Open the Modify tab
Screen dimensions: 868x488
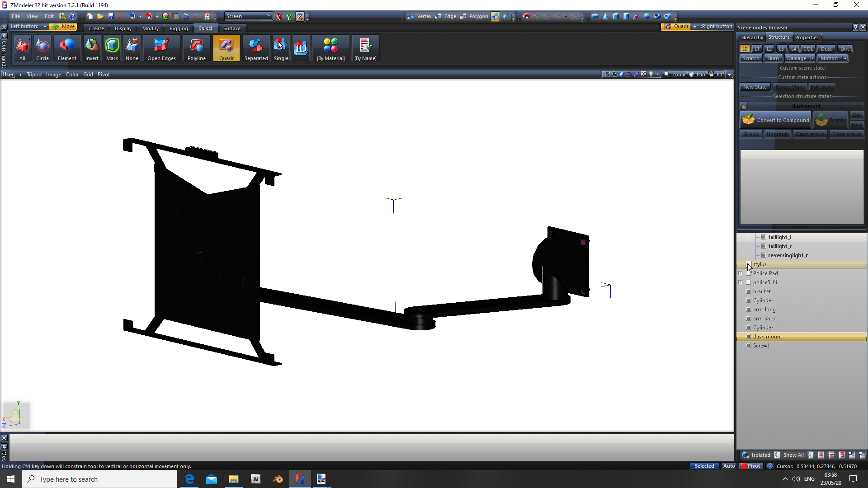click(x=150, y=28)
